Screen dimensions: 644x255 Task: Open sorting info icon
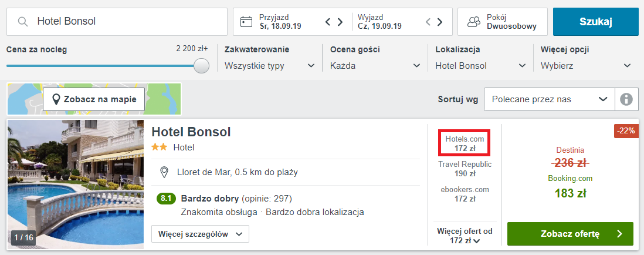[x=626, y=99]
